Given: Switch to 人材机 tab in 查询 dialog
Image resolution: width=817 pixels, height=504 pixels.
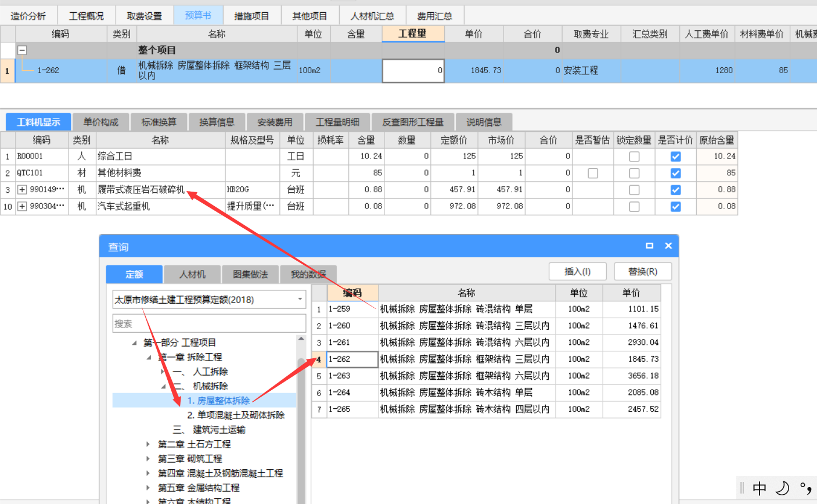Looking at the screenshot, I should 192,274.
